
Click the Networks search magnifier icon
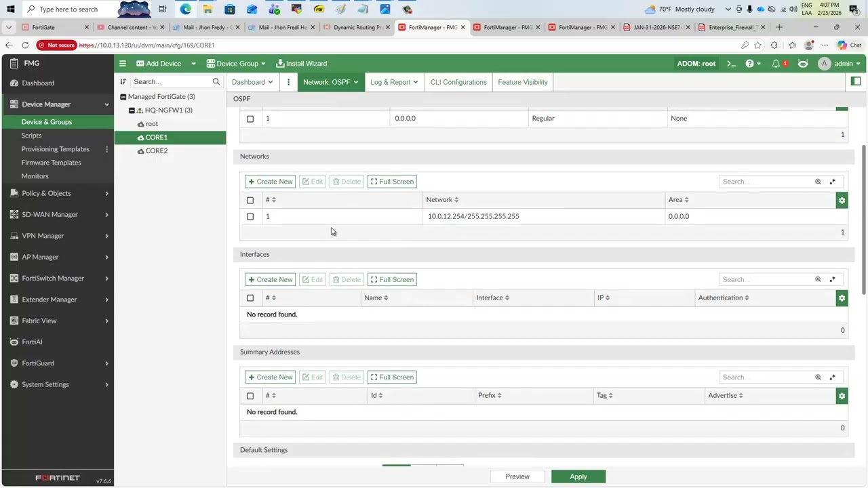(x=818, y=182)
